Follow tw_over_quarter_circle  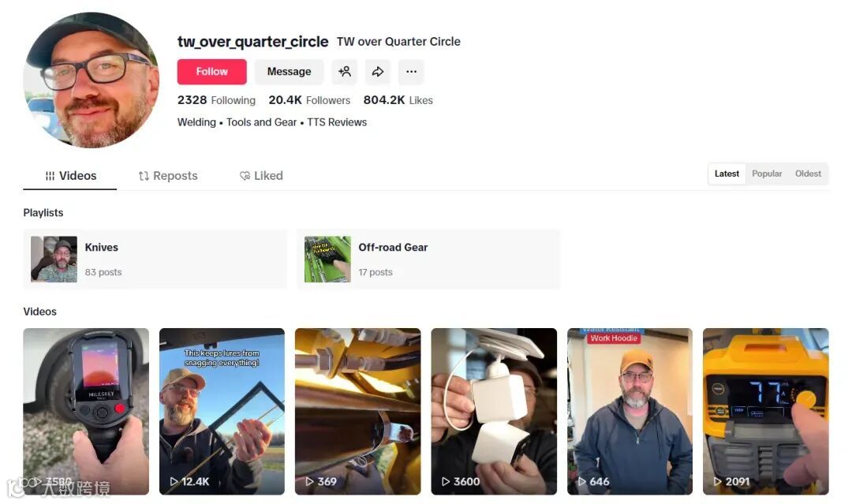pos(212,72)
